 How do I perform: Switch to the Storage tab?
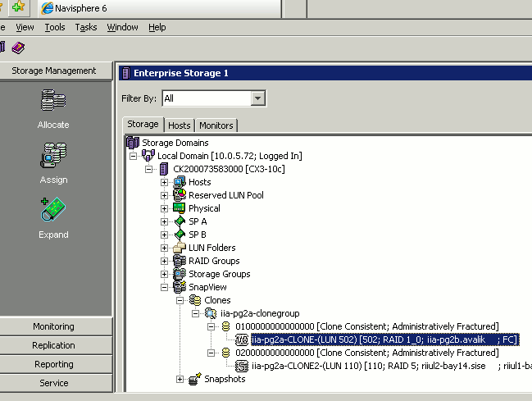(x=143, y=125)
